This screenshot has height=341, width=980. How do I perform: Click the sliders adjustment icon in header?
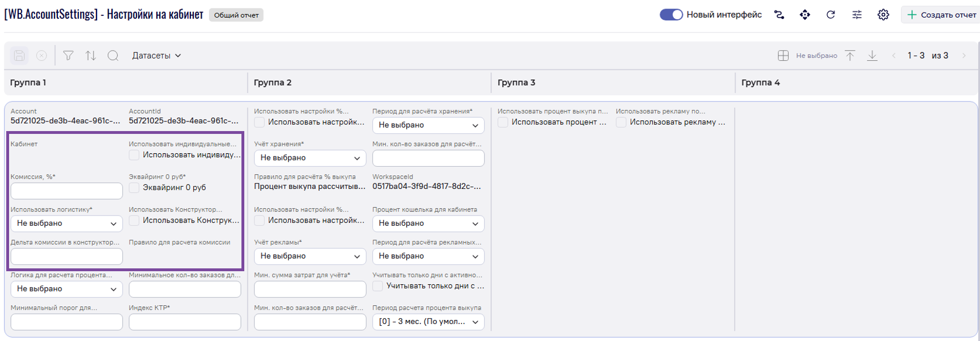(x=857, y=15)
